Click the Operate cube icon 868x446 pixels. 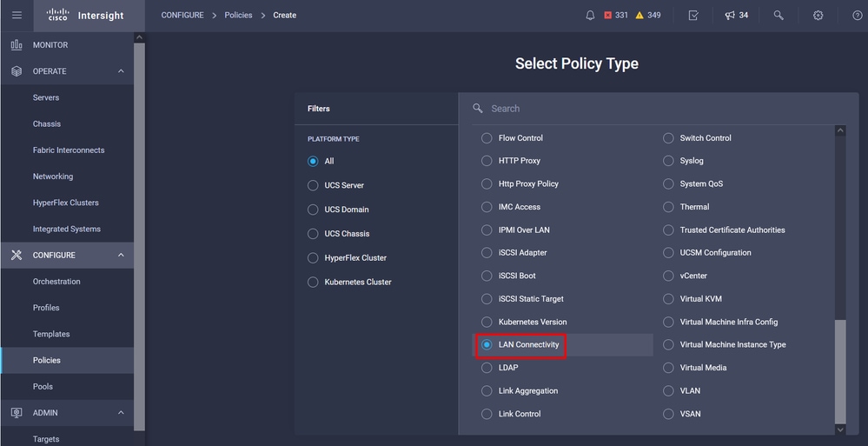click(x=17, y=71)
